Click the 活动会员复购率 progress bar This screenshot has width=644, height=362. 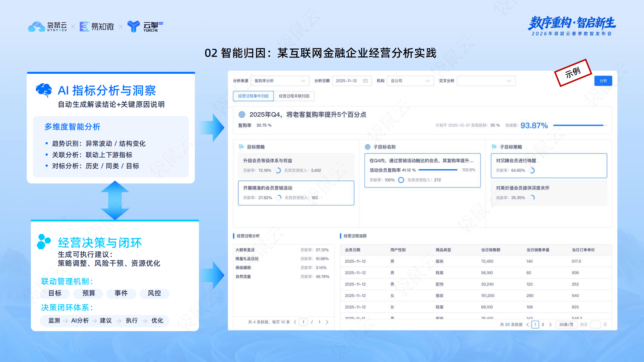pos(438,170)
